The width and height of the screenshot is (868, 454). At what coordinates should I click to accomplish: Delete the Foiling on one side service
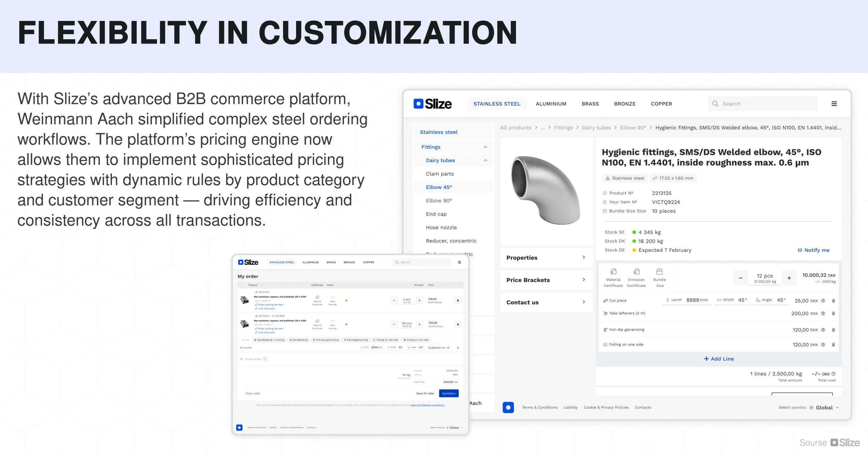[833, 345]
